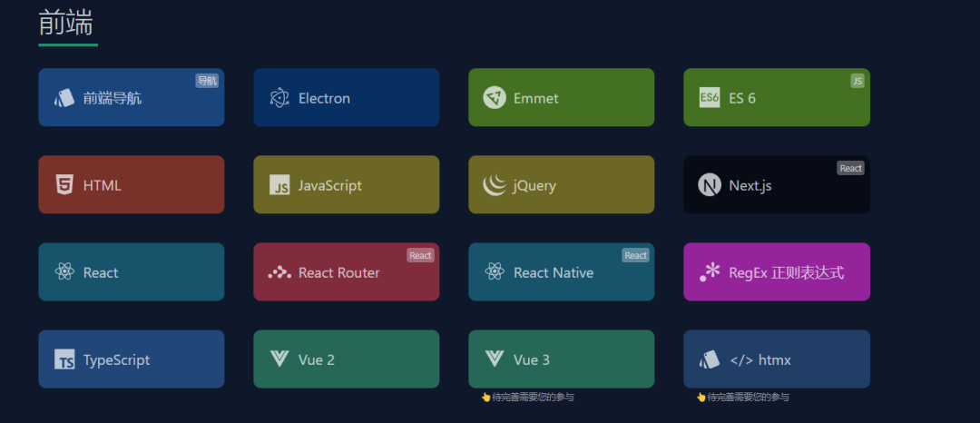This screenshot has width=980, height=423.
Task: Click the JS badge on ES 6 card
Action: pos(857,81)
